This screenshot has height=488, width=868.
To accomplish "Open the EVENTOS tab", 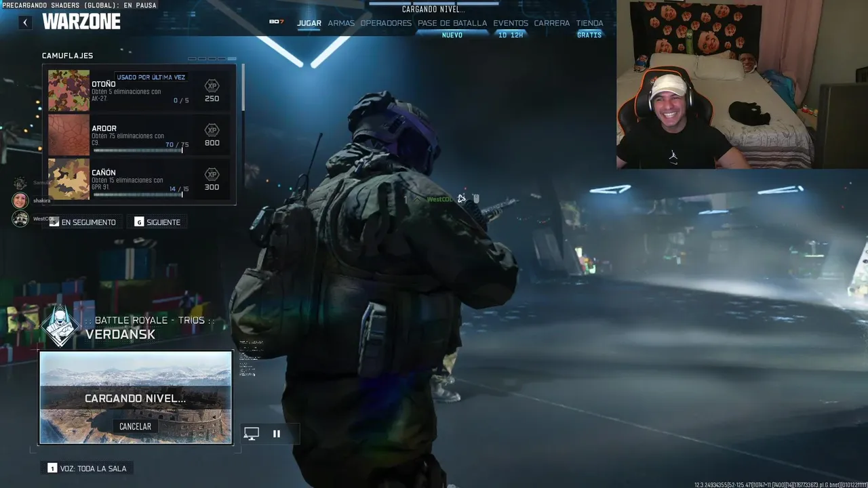I will tap(511, 23).
